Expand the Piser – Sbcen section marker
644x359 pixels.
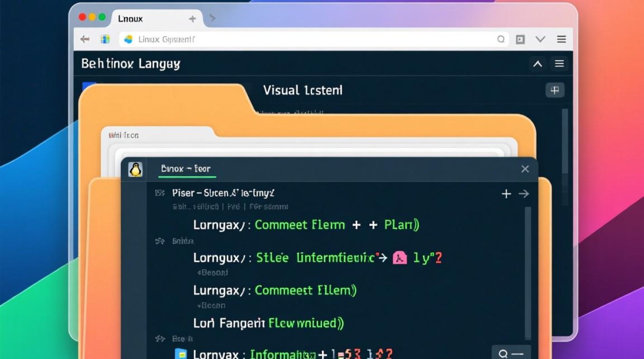[160, 193]
